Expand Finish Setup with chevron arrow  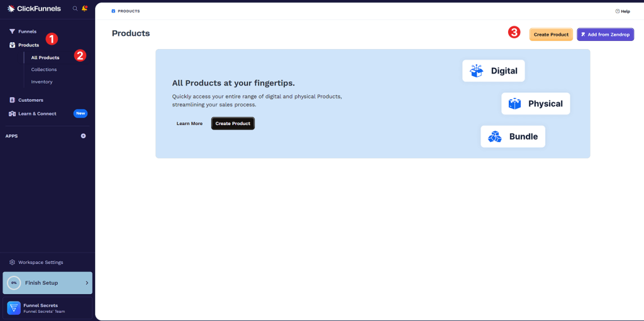pos(87,283)
